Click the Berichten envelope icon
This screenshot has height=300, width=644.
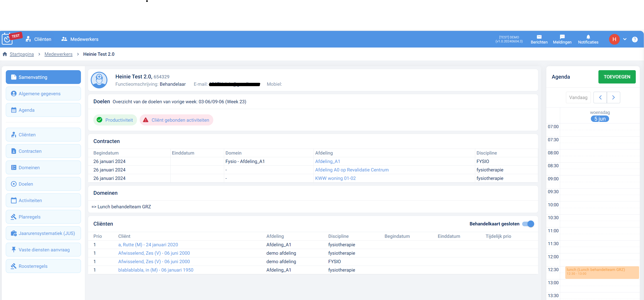[x=539, y=37]
